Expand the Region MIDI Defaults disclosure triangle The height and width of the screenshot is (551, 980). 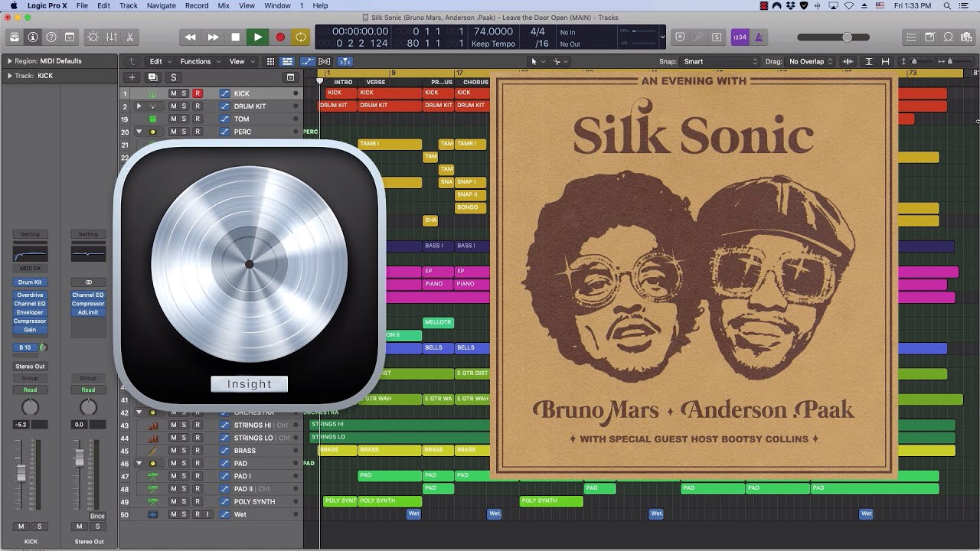pyautogui.click(x=9, y=61)
